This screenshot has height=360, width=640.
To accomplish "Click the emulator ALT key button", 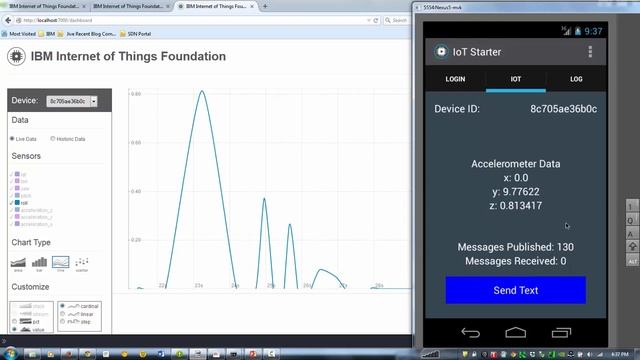I will coord(632,261).
